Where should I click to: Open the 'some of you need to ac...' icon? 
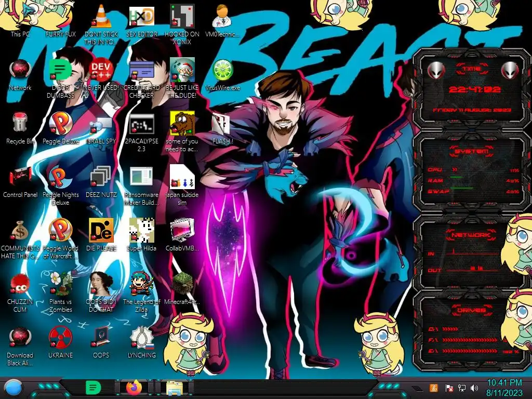tap(182, 131)
